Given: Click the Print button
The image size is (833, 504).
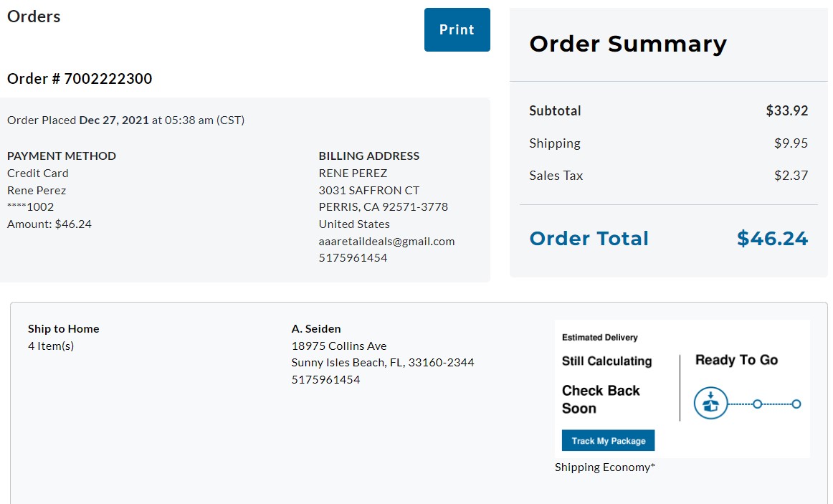Looking at the screenshot, I should [x=457, y=29].
